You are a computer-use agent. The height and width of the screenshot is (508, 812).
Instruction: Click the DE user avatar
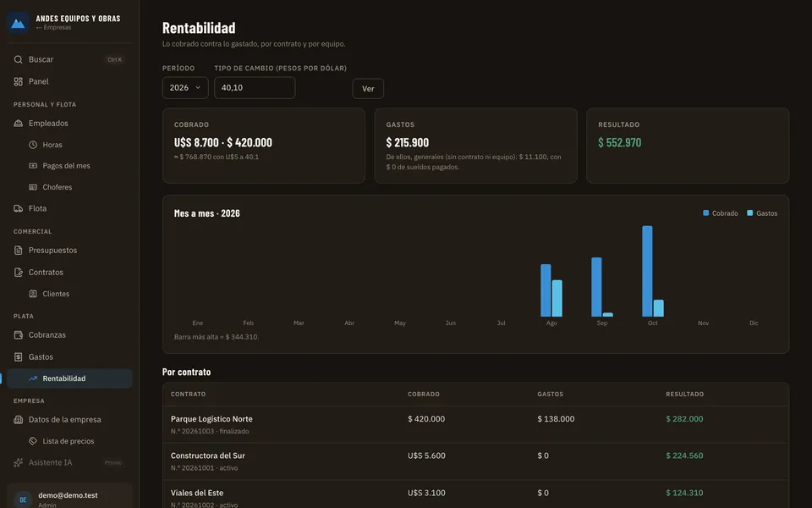click(x=24, y=500)
